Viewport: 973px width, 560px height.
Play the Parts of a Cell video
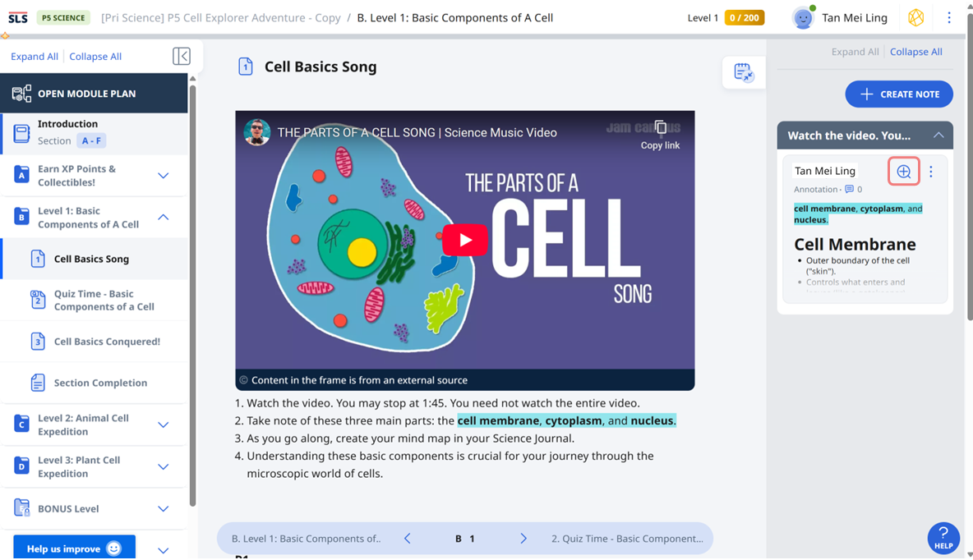pos(465,241)
